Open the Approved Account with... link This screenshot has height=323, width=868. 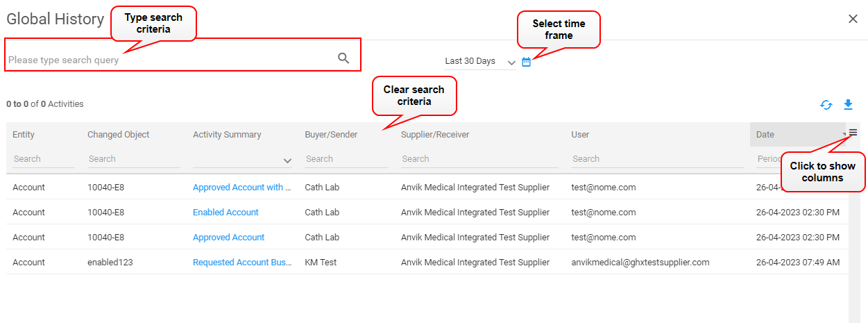(x=242, y=188)
